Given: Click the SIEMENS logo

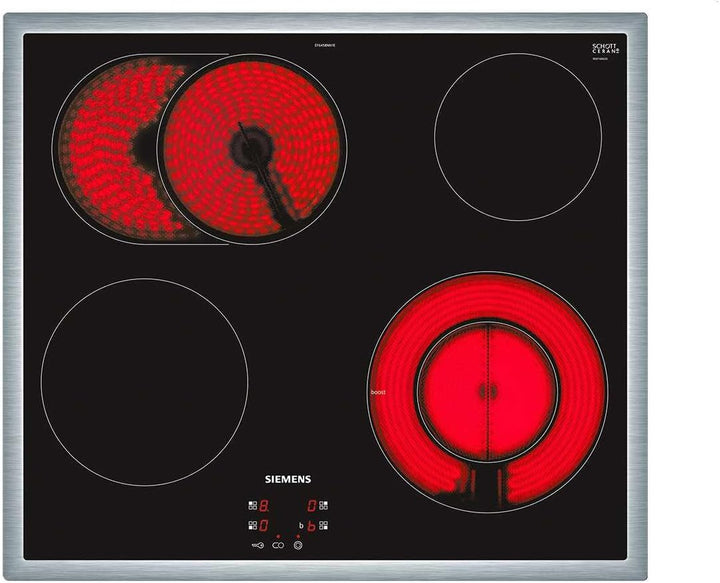Looking at the screenshot, I should tap(287, 480).
